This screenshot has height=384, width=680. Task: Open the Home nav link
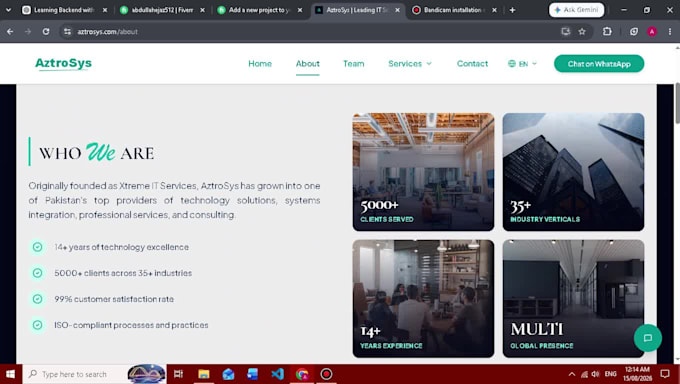pyautogui.click(x=260, y=64)
